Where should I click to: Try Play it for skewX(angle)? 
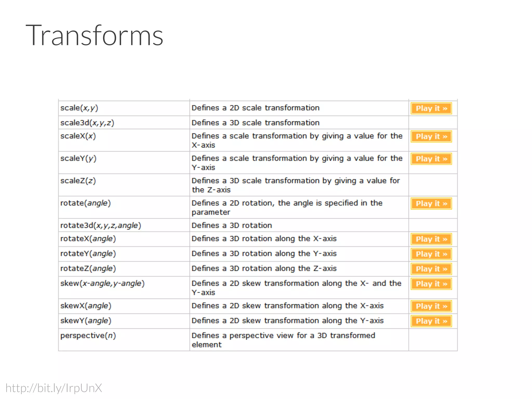(431, 306)
